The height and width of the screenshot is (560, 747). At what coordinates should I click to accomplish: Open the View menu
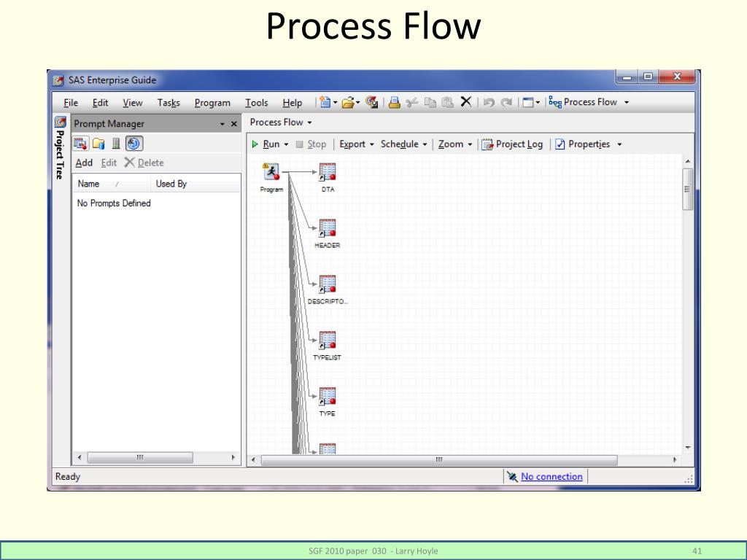[x=133, y=103]
